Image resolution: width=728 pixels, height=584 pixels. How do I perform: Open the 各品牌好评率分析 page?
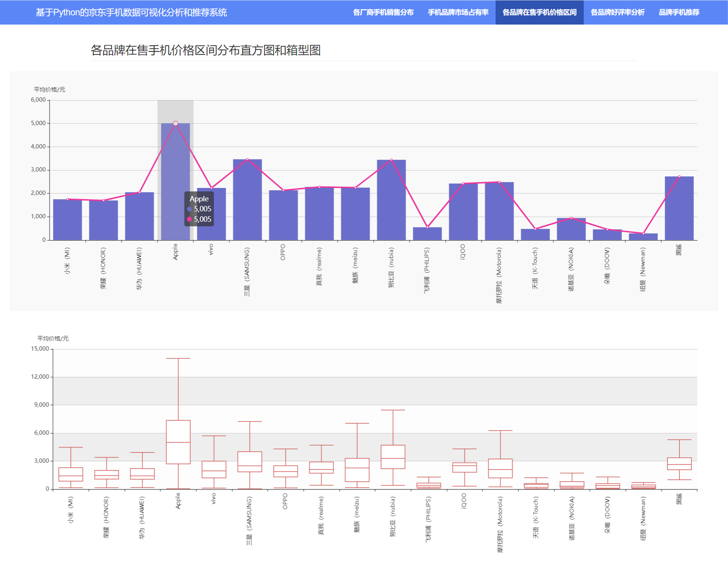pos(617,13)
